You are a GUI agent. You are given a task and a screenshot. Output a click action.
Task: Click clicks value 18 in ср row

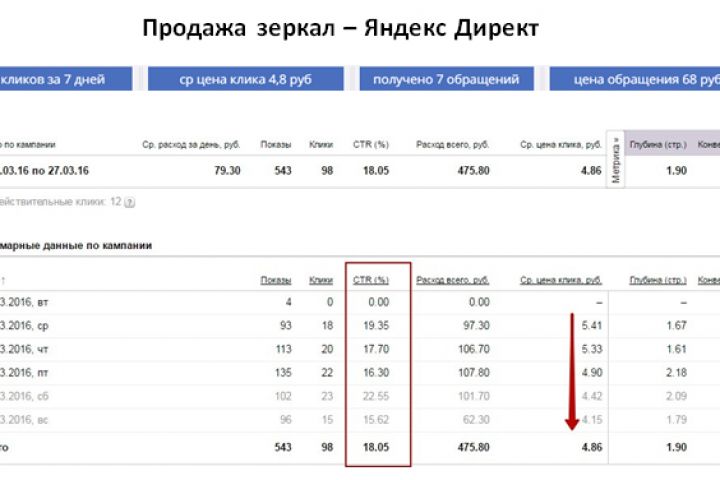click(x=327, y=326)
